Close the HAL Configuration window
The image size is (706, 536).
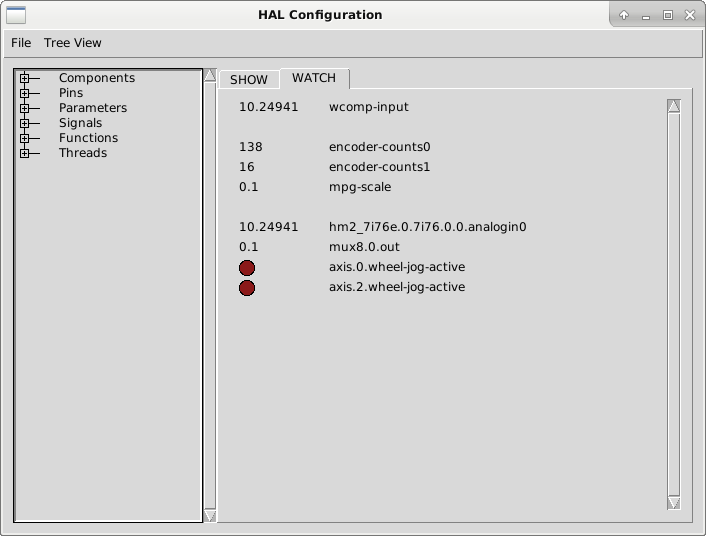(x=690, y=15)
